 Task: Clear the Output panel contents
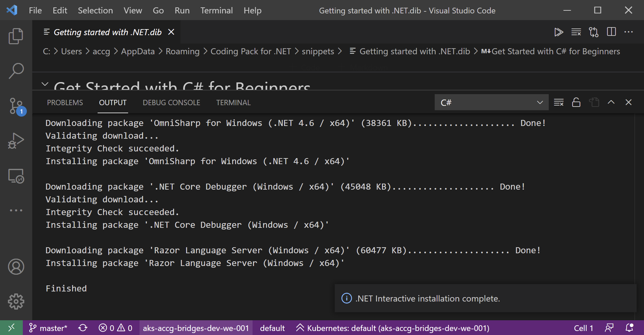[x=559, y=103]
